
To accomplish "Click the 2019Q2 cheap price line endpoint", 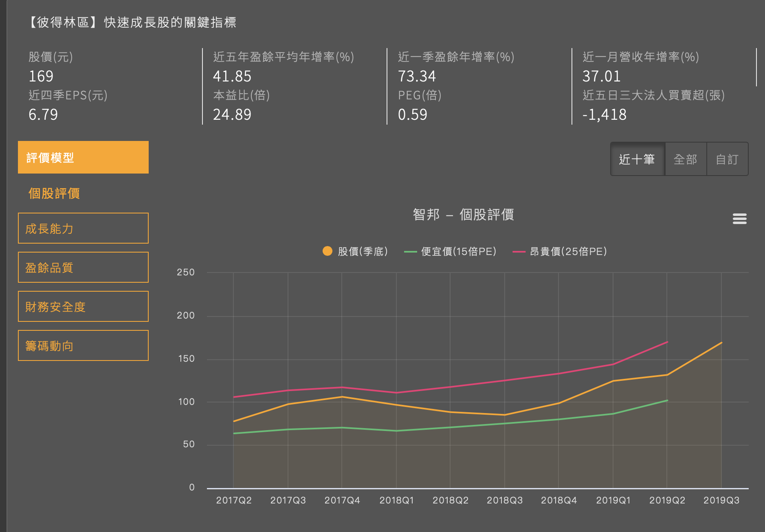I will tap(667, 400).
